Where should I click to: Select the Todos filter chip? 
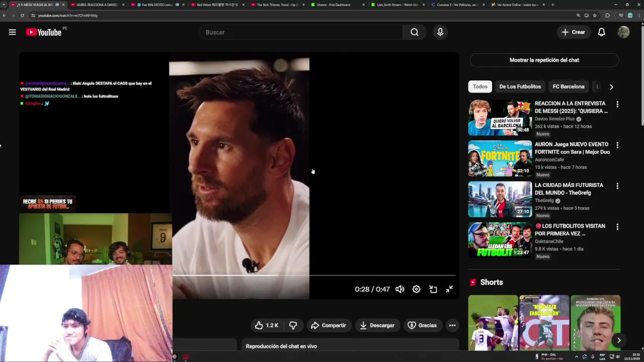point(480,86)
